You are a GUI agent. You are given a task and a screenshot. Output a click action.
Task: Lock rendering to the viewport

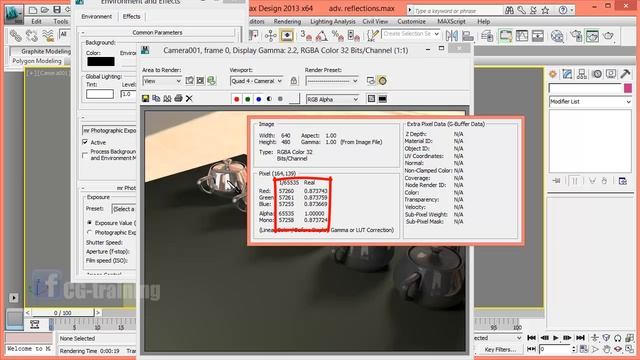(x=293, y=81)
